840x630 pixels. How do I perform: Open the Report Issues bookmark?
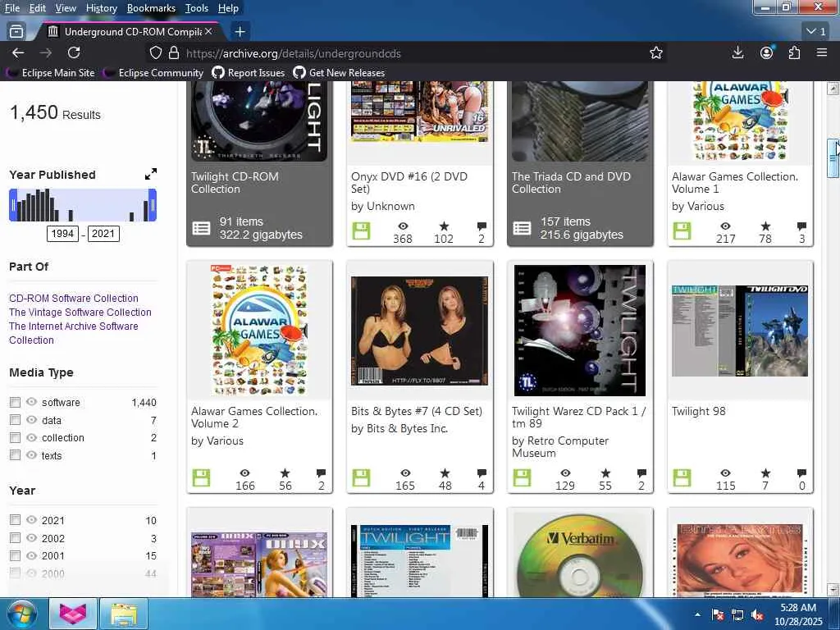pyautogui.click(x=248, y=73)
